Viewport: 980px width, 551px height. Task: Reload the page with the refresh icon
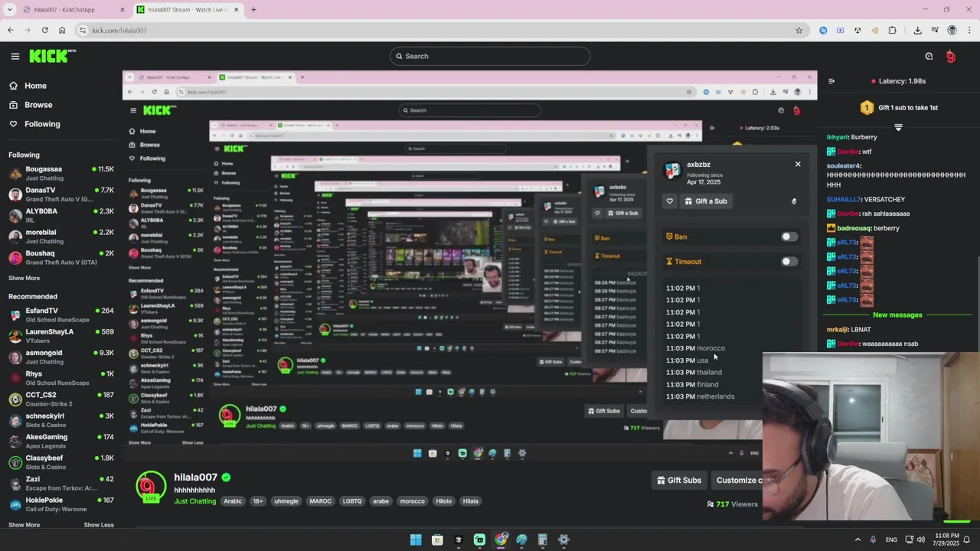pos(44,31)
